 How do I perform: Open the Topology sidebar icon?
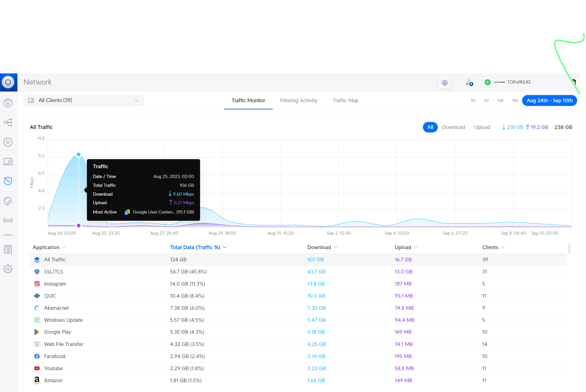click(8, 122)
